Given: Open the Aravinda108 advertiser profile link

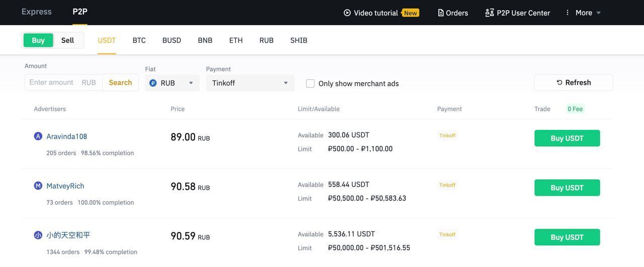Looking at the screenshot, I should point(66,137).
